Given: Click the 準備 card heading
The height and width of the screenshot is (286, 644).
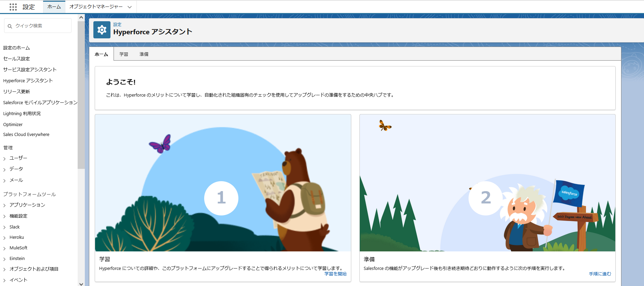Looking at the screenshot, I should [x=369, y=259].
